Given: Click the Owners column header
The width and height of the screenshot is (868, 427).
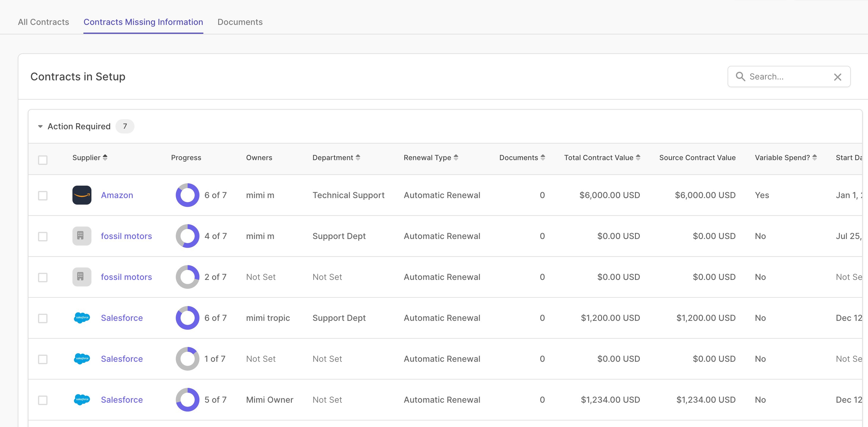Looking at the screenshot, I should pos(259,157).
